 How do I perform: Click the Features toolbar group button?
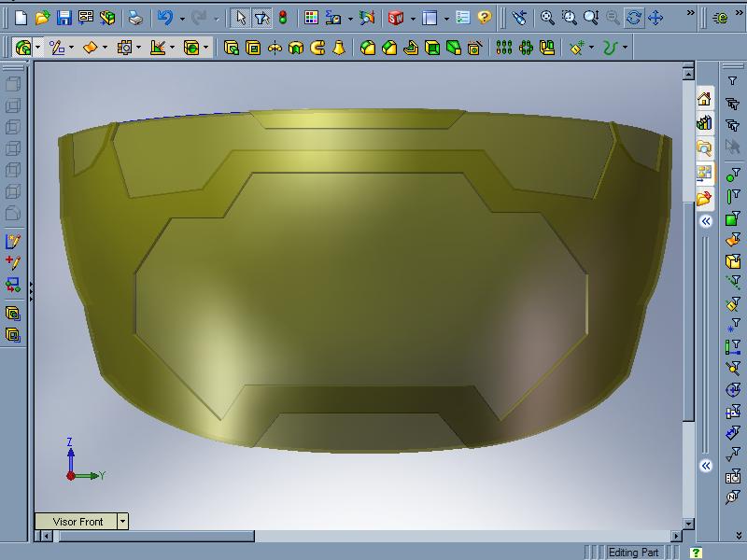click(x=22, y=48)
